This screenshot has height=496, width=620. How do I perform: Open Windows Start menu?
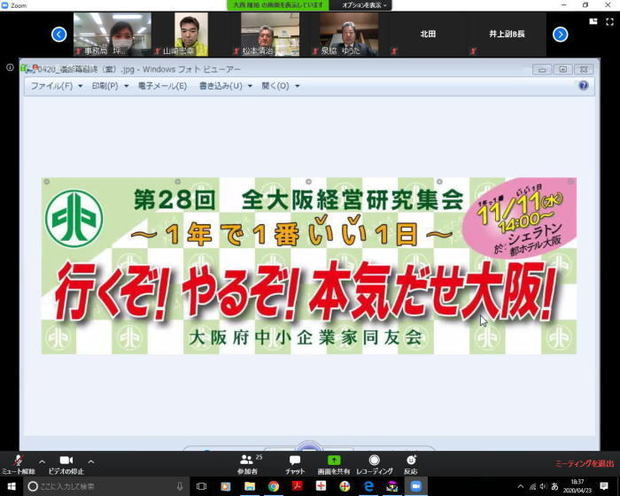(x=11, y=486)
